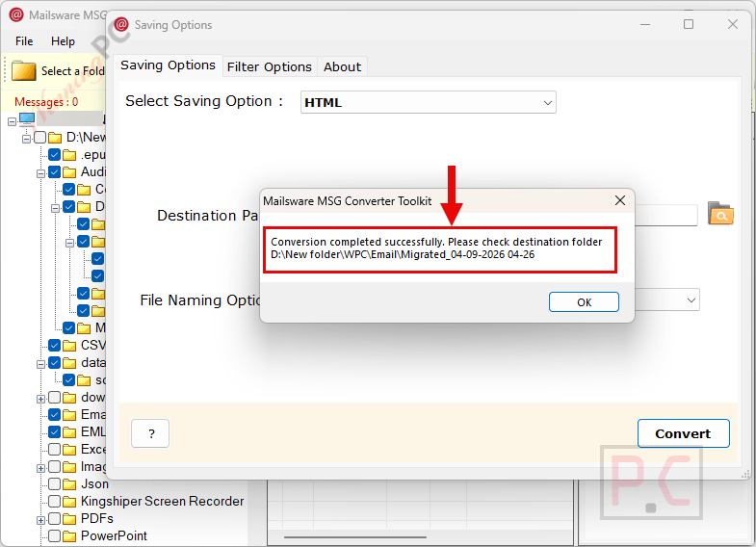Close the Mailsware MSG Converter Toolkit dialog
The width and height of the screenshot is (756, 547).
pos(620,200)
